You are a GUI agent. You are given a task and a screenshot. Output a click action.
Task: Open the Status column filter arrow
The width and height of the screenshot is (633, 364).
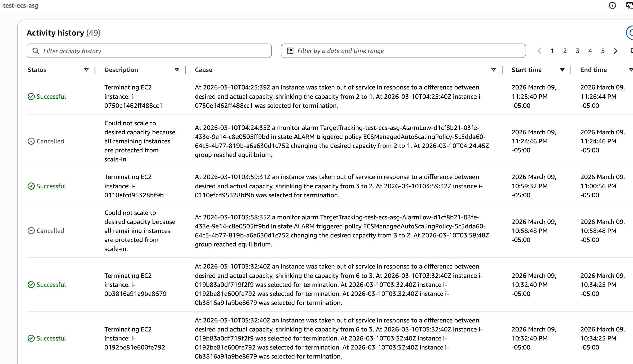[86, 70]
